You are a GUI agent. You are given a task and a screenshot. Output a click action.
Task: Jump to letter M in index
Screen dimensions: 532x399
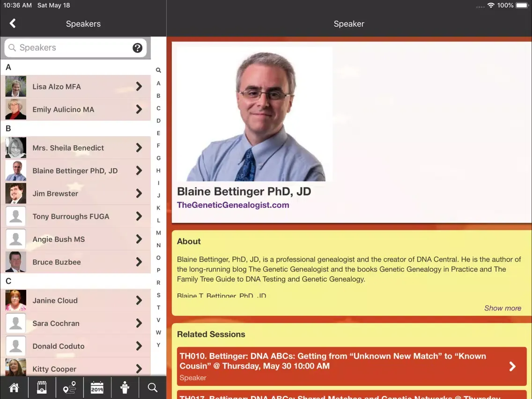(x=158, y=233)
